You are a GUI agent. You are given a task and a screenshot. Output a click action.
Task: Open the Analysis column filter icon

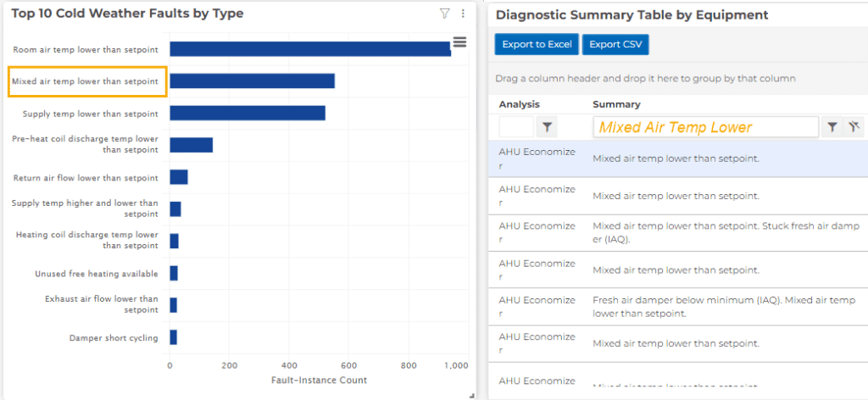click(547, 127)
